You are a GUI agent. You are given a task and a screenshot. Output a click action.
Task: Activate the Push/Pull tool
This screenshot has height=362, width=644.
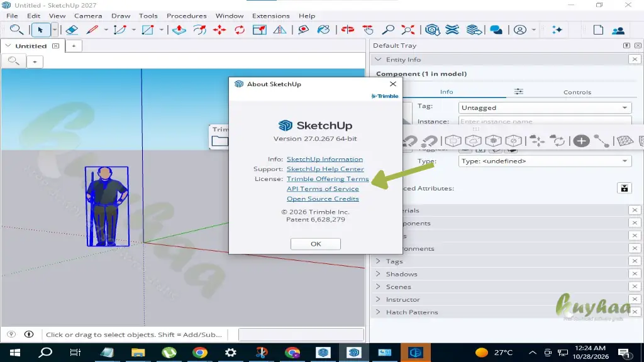tap(179, 30)
